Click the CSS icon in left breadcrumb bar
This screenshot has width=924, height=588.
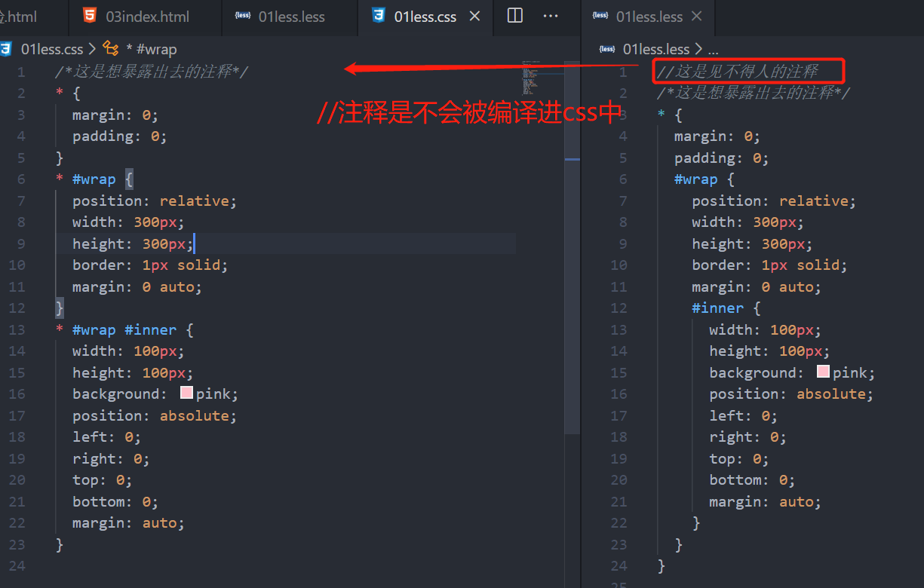point(7,49)
